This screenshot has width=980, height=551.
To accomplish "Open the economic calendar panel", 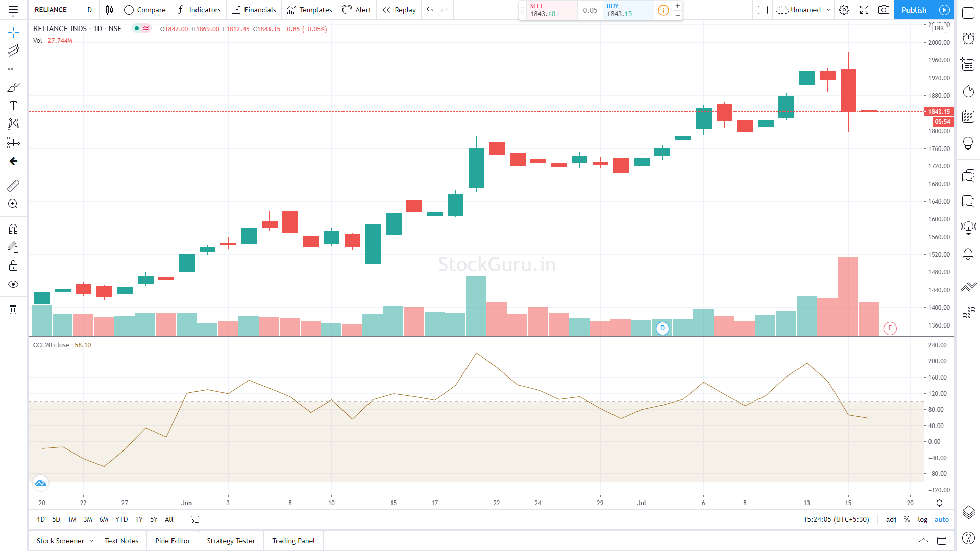I will point(968,117).
